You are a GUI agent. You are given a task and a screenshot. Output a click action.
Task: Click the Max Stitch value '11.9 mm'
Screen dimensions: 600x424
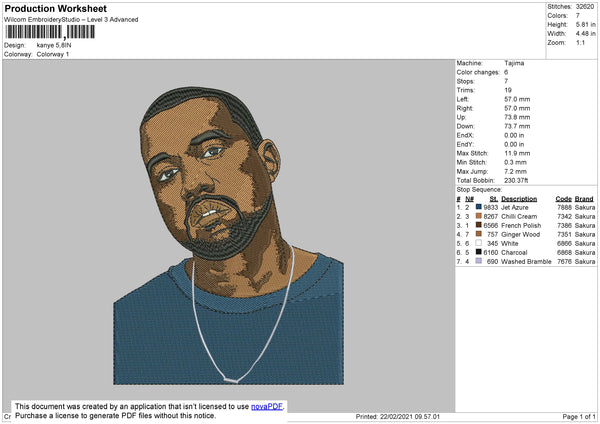[x=517, y=153]
